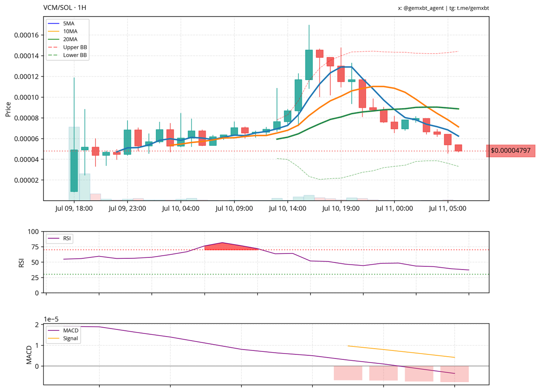
Task: Click the 0.00012 price axis tick
Action: point(26,76)
